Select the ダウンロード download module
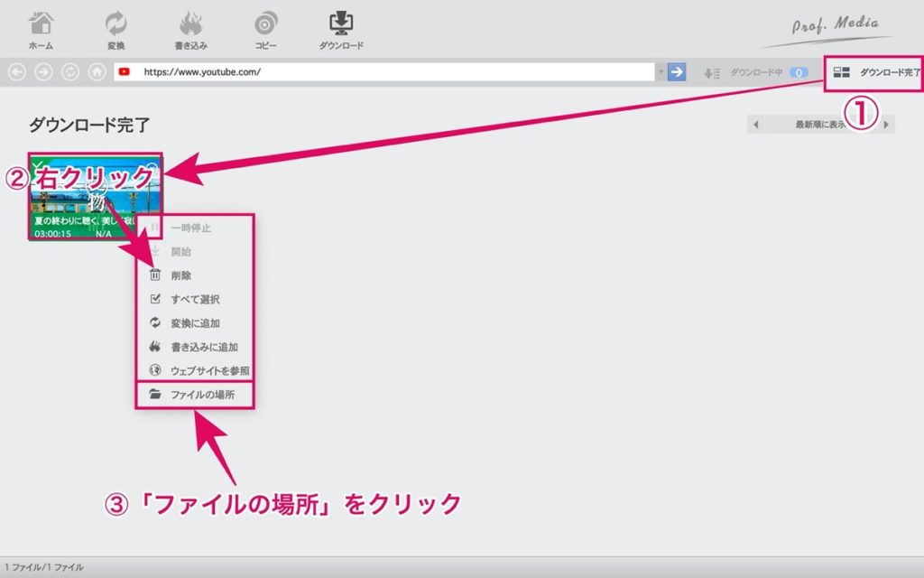The image size is (924, 578). (x=341, y=31)
